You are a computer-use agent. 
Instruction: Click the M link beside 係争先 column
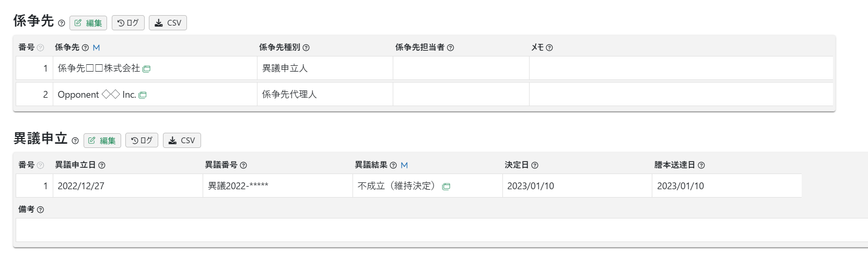pos(96,48)
